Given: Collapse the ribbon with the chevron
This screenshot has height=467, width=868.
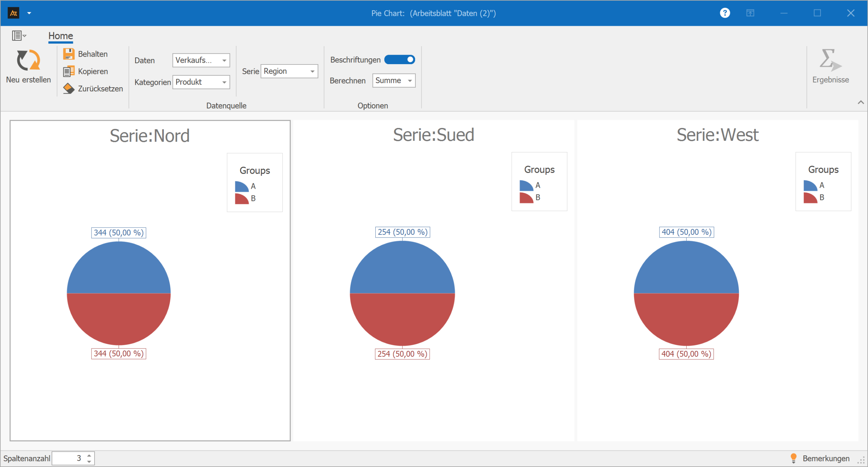Looking at the screenshot, I should coord(861,102).
